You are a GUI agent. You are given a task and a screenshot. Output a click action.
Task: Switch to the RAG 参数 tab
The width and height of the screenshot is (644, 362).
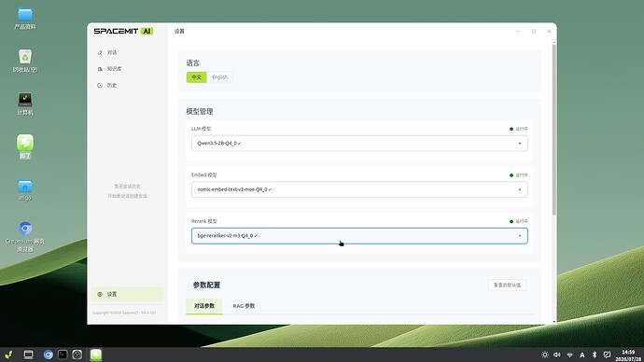click(244, 306)
